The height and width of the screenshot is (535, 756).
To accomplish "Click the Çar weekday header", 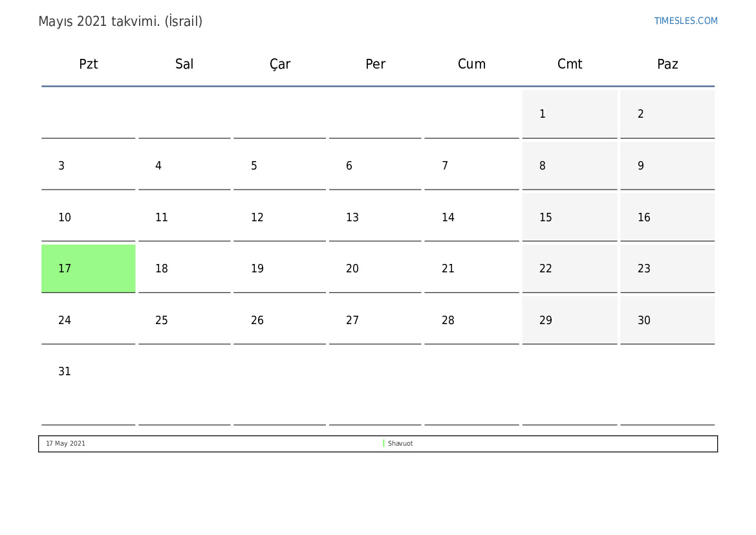I will click(x=279, y=64).
